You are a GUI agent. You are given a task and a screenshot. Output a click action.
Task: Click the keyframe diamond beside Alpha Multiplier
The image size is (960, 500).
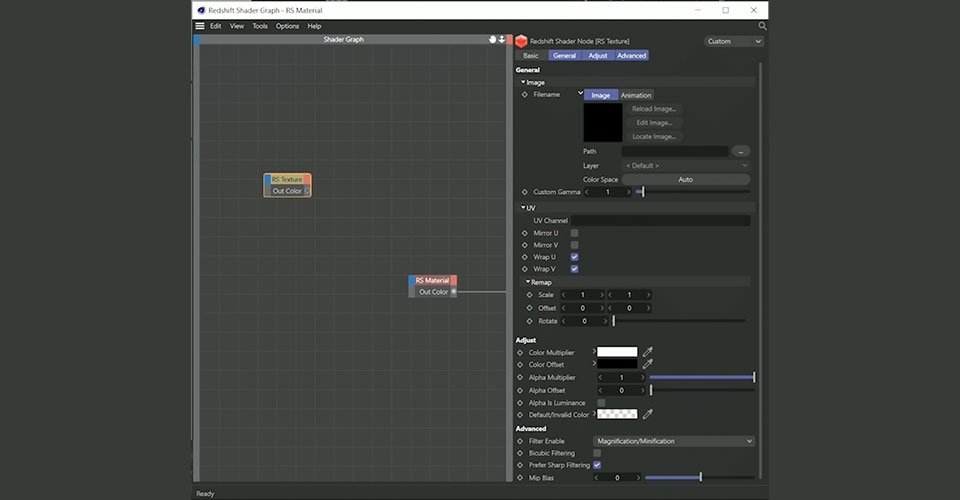tap(520, 378)
